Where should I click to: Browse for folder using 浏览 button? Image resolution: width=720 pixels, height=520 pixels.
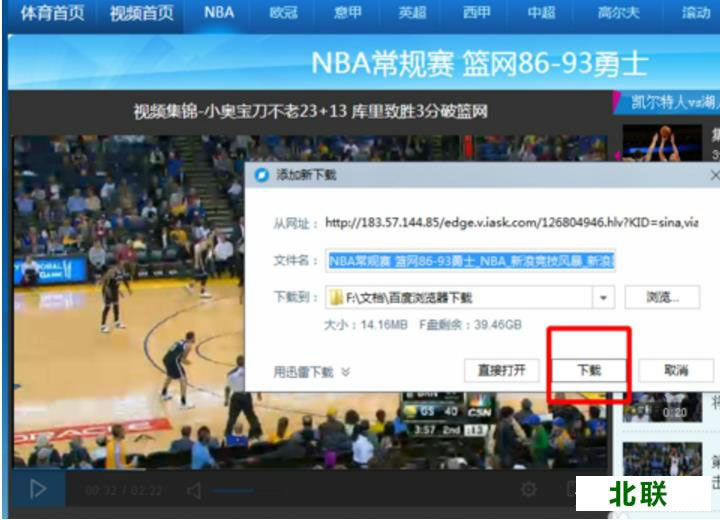[661, 297]
